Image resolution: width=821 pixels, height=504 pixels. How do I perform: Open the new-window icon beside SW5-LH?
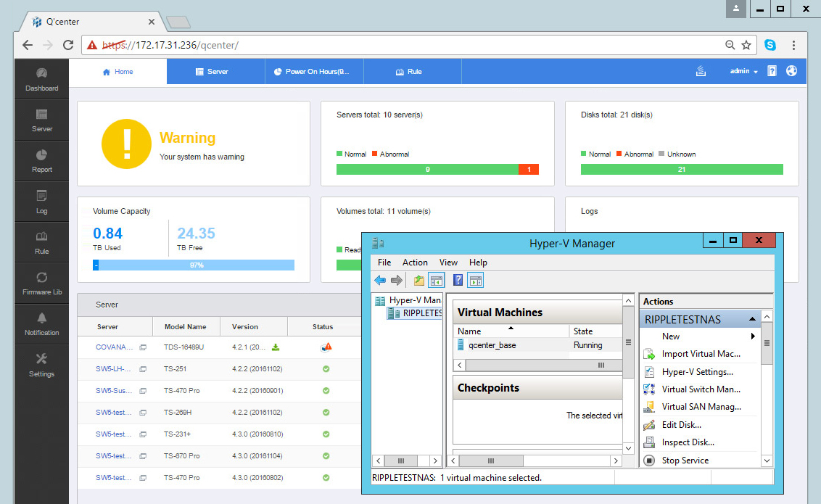(143, 369)
